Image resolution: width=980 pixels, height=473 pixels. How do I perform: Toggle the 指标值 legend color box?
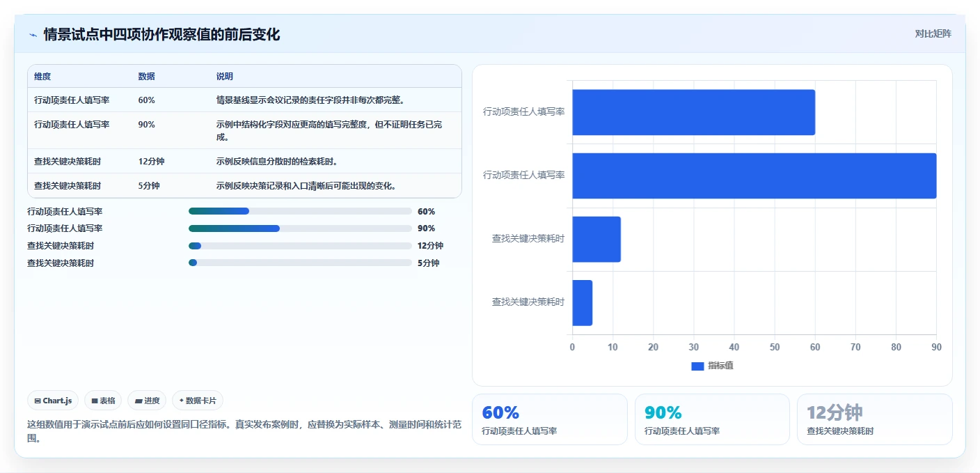[x=697, y=366]
